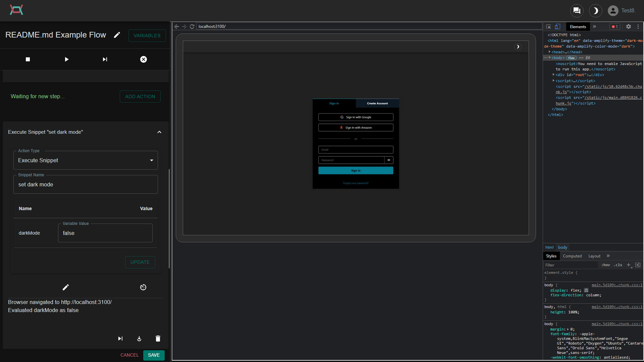Switch to the Computed tab in DevTools
This screenshot has height=362, width=644.
572,256
